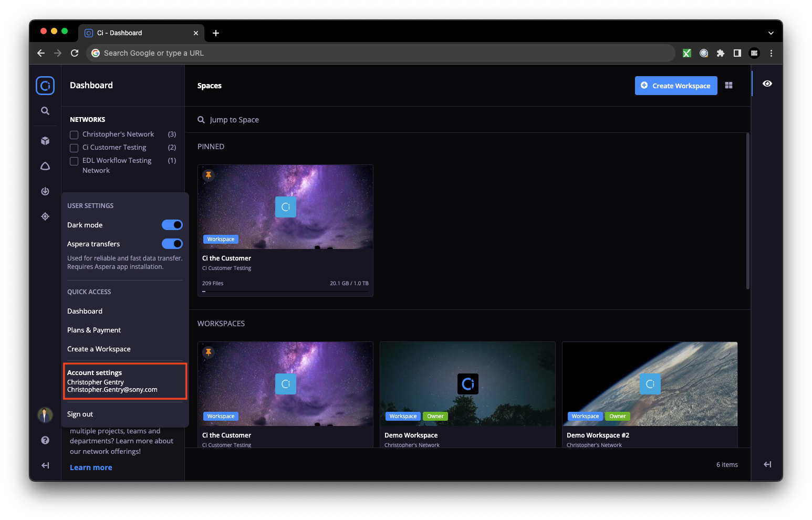Image resolution: width=812 pixels, height=520 pixels.
Task: Click the spaces list vertical scrollbar
Action: coord(747,211)
